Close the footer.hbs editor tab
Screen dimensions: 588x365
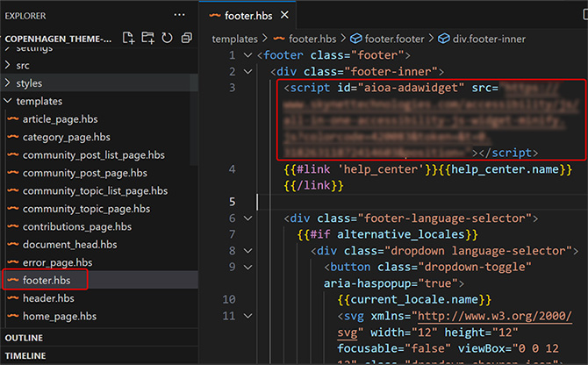point(286,16)
